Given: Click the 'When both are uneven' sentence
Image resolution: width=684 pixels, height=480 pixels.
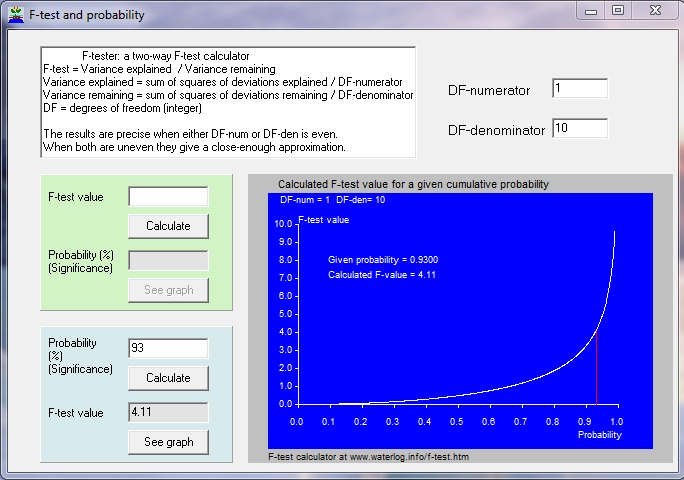Looking at the screenshot, I should tap(194, 147).
